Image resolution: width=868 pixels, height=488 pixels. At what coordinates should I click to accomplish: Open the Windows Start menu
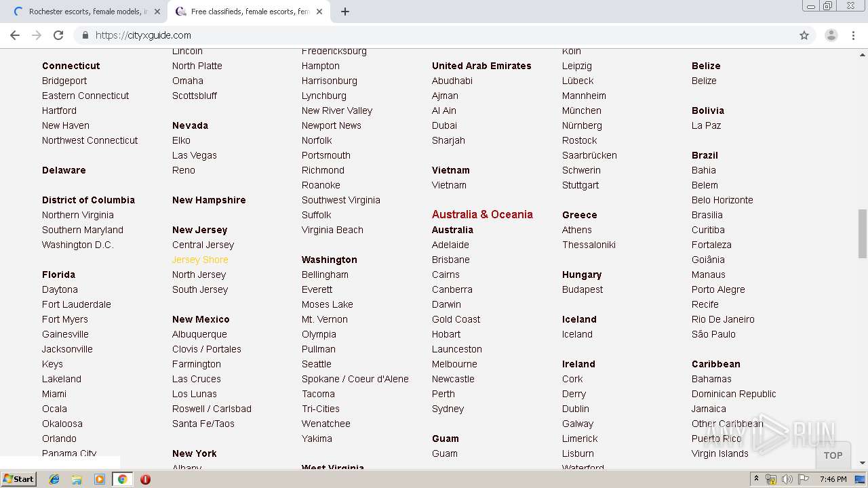pyautogui.click(x=19, y=479)
